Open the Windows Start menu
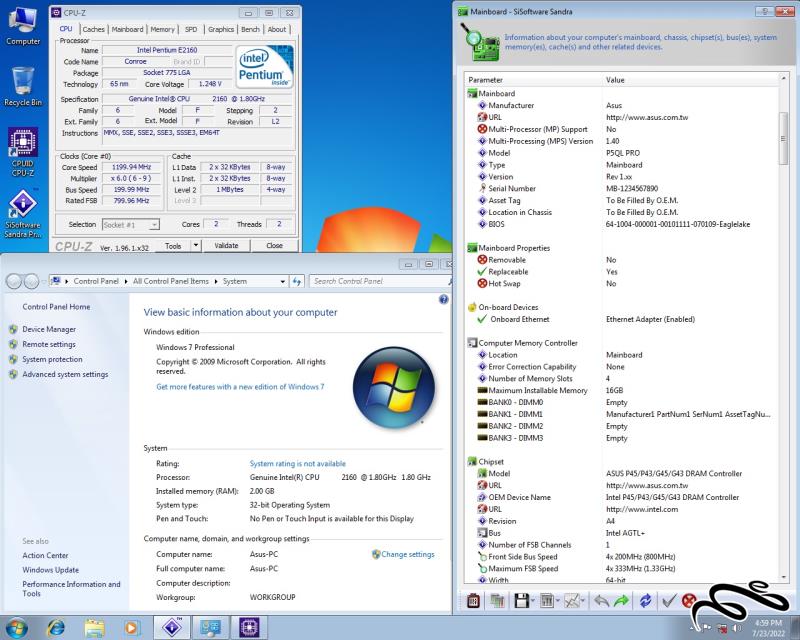 pyautogui.click(x=16, y=627)
